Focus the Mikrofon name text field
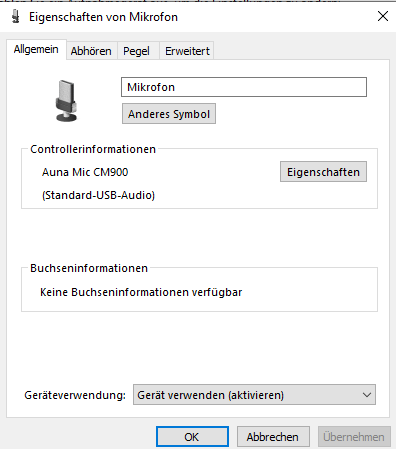This screenshot has height=449, width=396. (x=244, y=87)
